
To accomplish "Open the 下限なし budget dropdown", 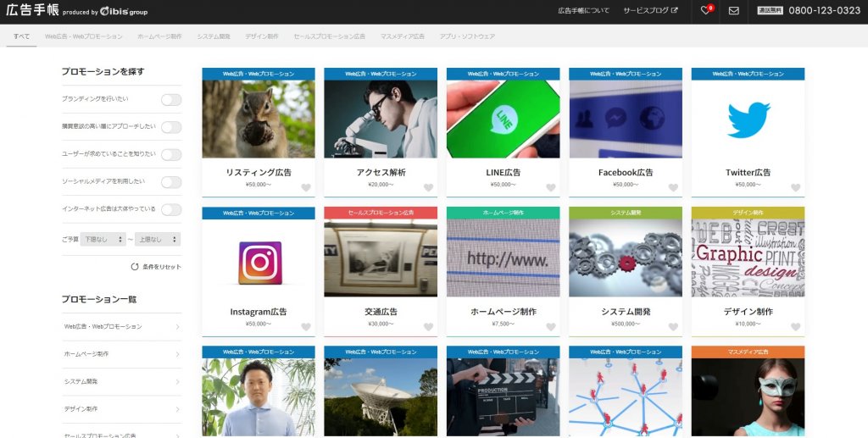I will point(103,240).
